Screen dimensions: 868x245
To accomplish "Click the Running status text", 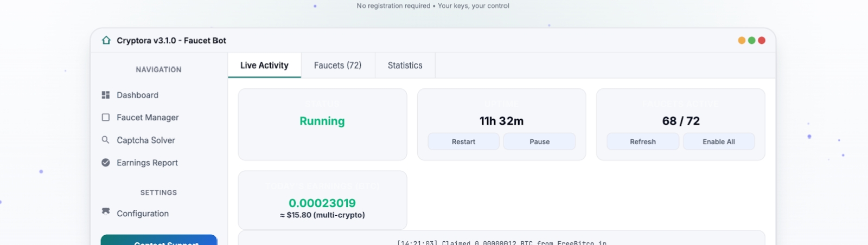I will coord(322,121).
